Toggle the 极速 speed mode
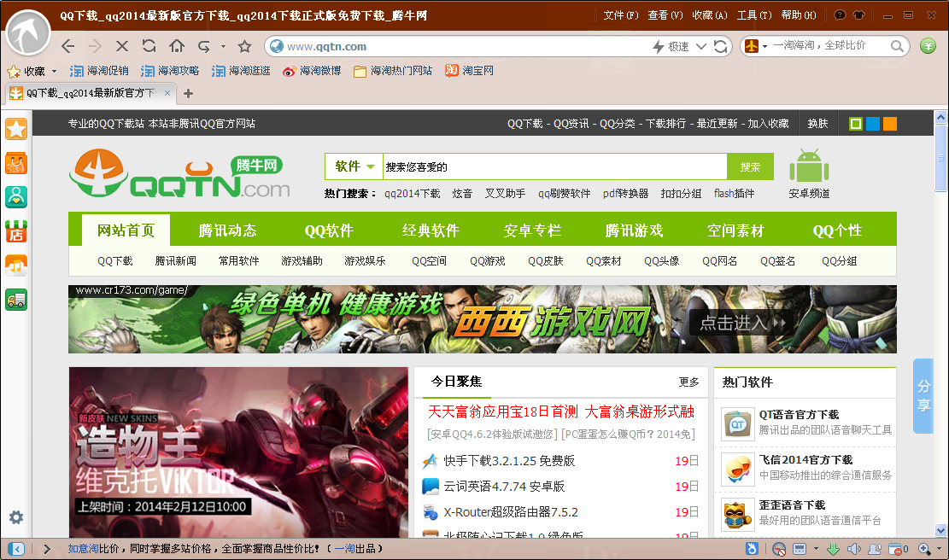This screenshot has width=949, height=560. 671,47
